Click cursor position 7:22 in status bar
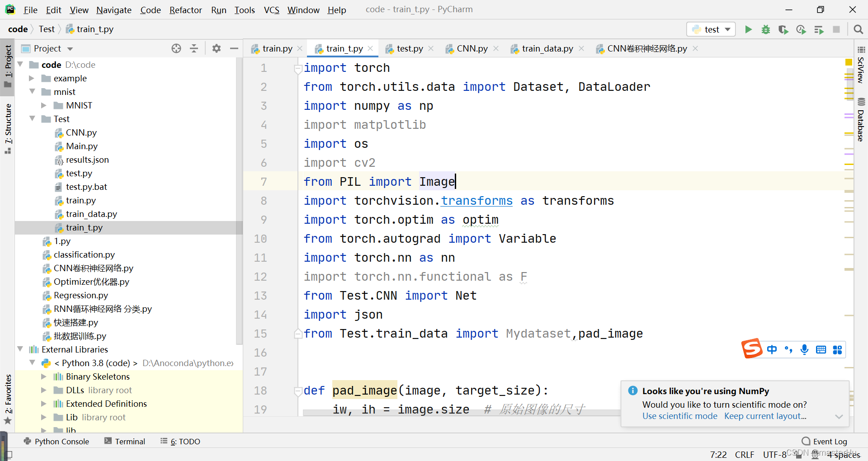868x461 pixels. (718, 454)
